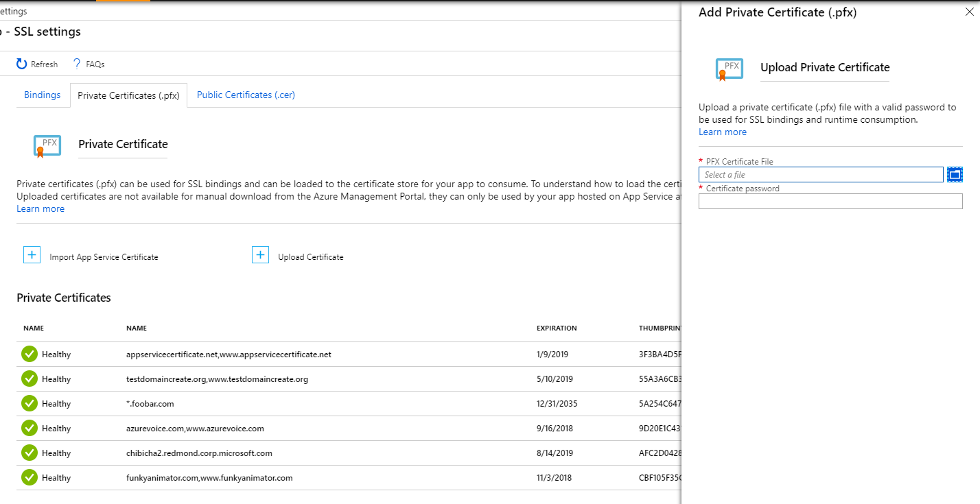
Task: Open the Public Certificates (.cer) tab
Action: point(246,95)
